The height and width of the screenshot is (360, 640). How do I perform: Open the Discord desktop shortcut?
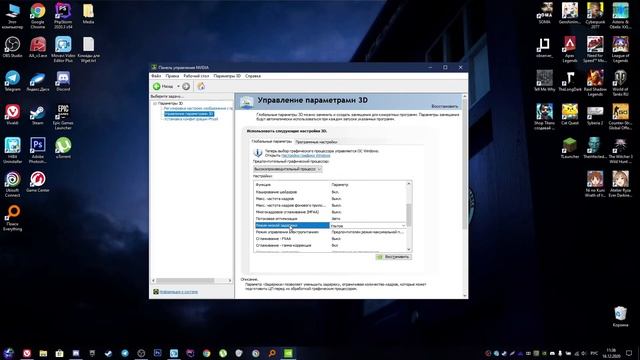click(63, 81)
